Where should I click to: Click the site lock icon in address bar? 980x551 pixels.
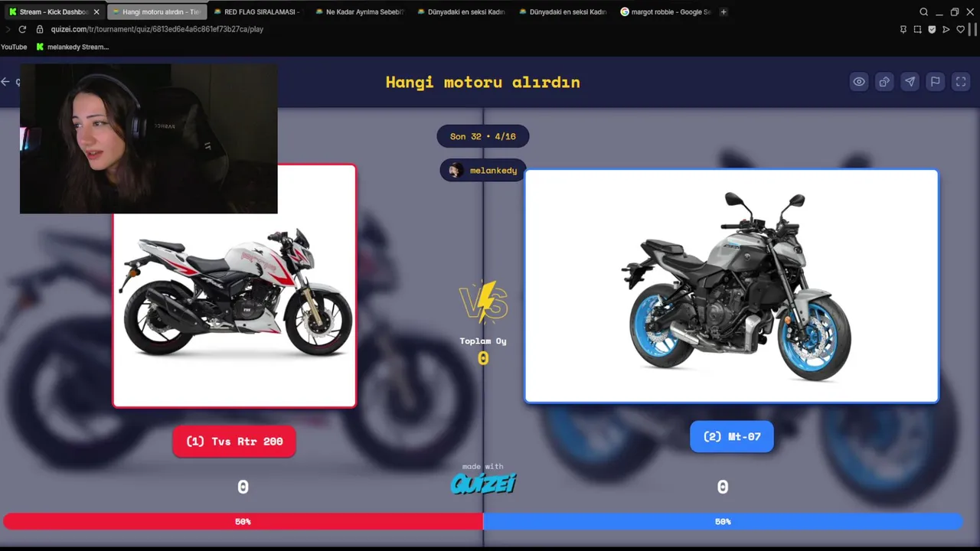[40, 29]
